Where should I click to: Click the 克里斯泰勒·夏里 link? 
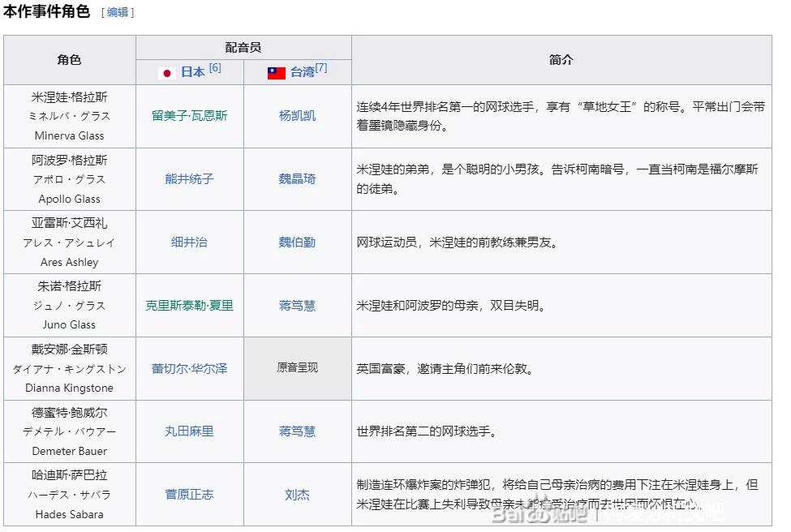pos(189,306)
